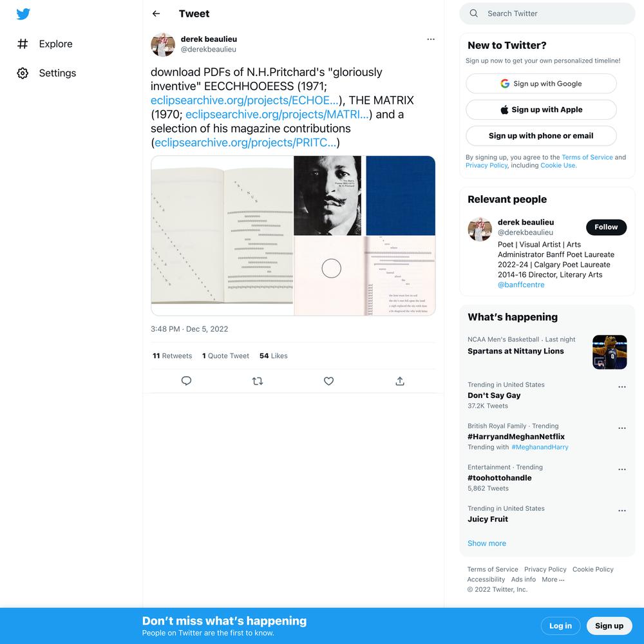Open options for #toohottohandle trend
This screenshot has height=644, width=644.
(622, 469)
